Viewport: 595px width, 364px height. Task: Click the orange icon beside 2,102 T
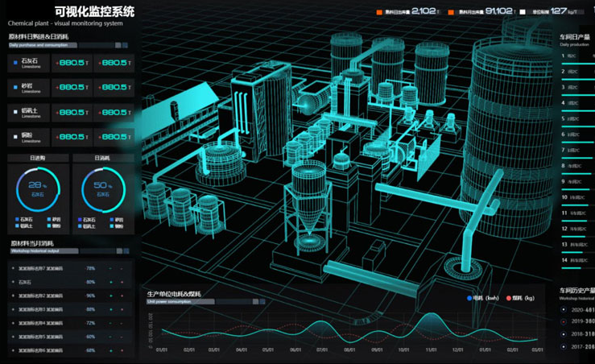pos(380,12)
